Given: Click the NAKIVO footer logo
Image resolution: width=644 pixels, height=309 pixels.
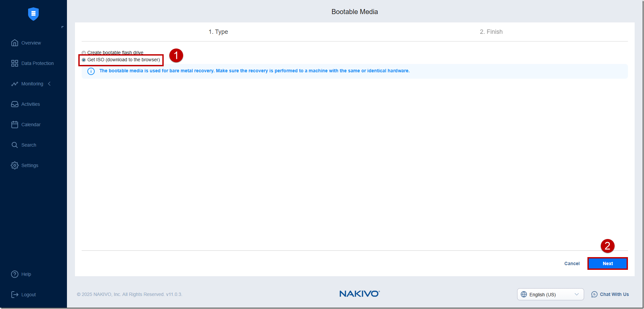Looking at the screenshot, I should pyautogui.click(x=359, y=294).
